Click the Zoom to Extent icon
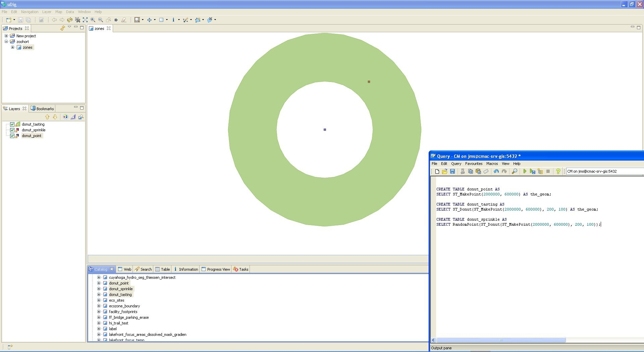 85,20
